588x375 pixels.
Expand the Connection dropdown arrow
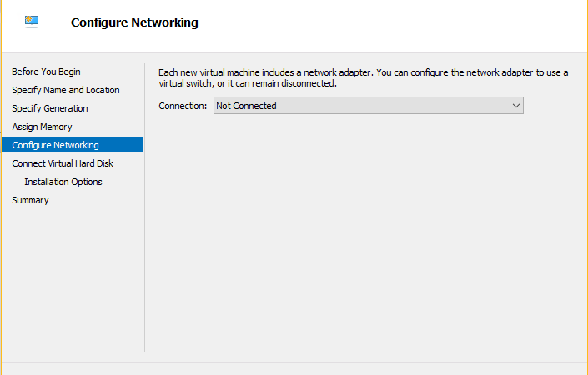click(x=516, y=106)
